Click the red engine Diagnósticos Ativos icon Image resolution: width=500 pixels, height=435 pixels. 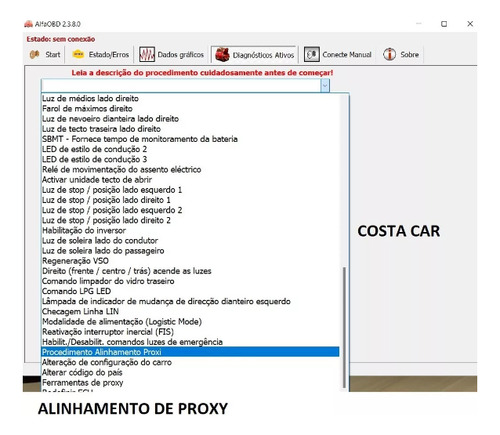(x=222, y=55)
